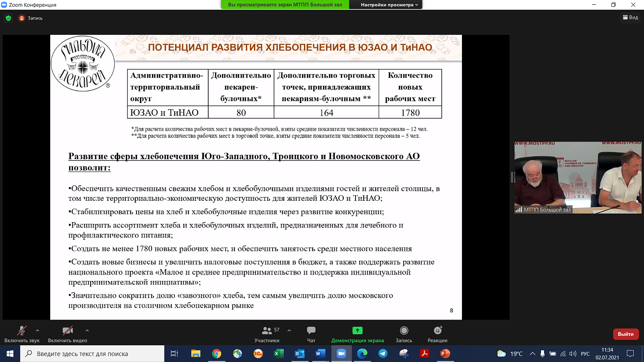Viewport: 644px width, 362px height.
Task: Expand the participants list chevron
Action: 289,331
